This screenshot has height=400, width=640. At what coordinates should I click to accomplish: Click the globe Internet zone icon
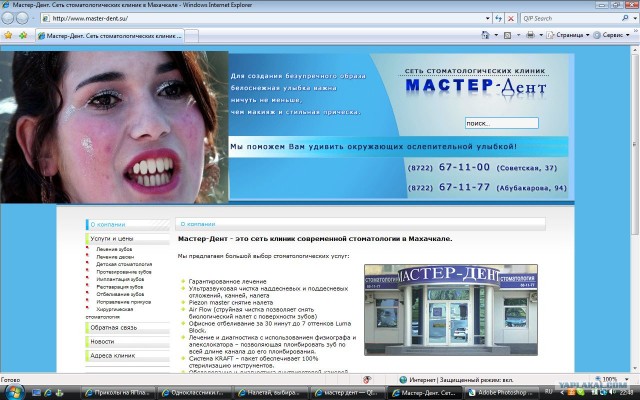click(x=403, y=380)
